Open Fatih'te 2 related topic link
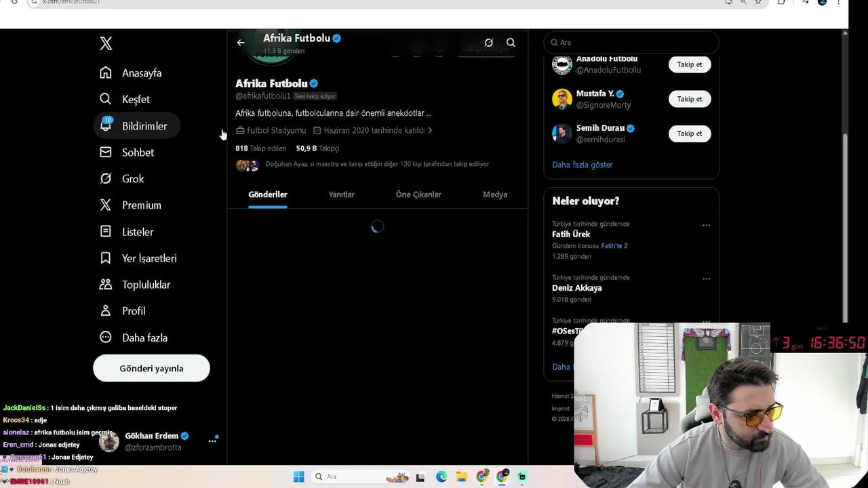 (614, 246)
